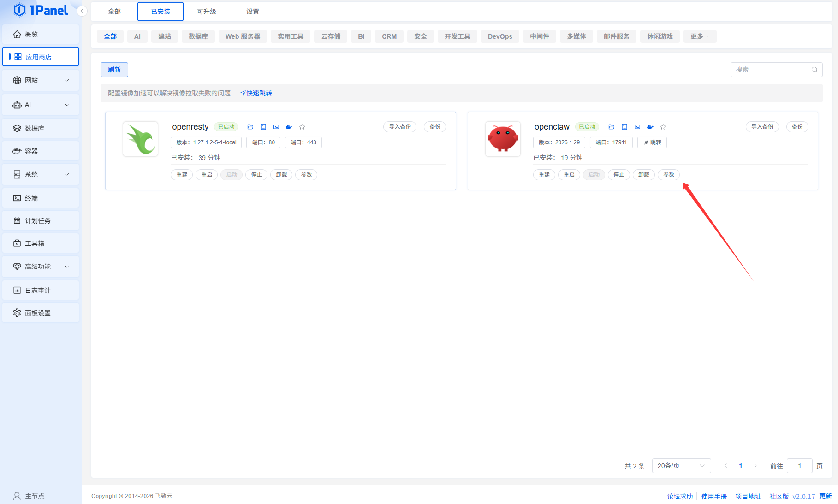Image resolution: width=838 pixels, height=504 pixels.
Task: Expand the 高级功能 sidebar menu
Action: point(41,267)
